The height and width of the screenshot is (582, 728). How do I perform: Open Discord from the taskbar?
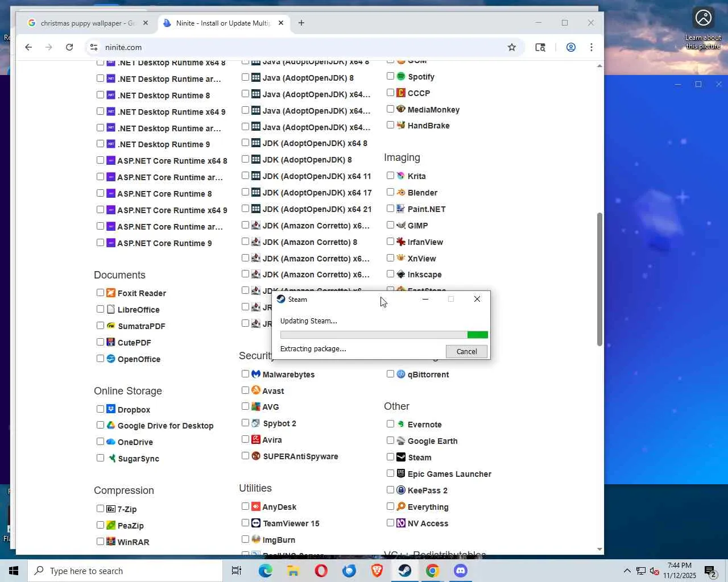(x=461, y=571)
